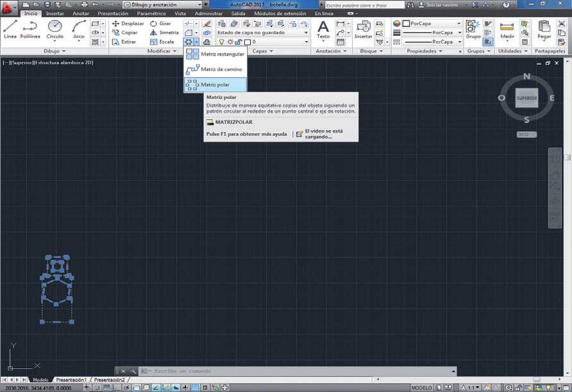Image resolution: width=572 pixels, height=392 pixels.
Task: Open the Dibujo y anotación workspace dropdown
Action: pos(163,4)
